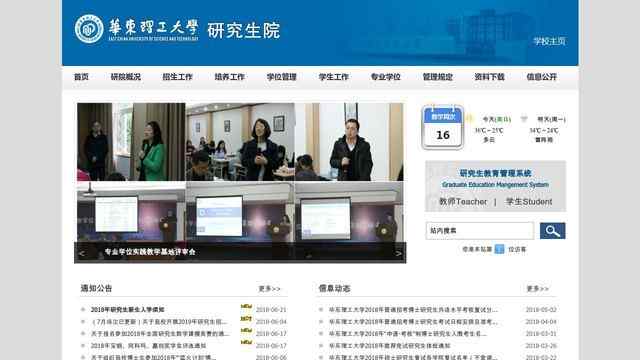Click tomorrow's rain weather icon
Screen dimensions: 640x360
click(x=524, y=119)
